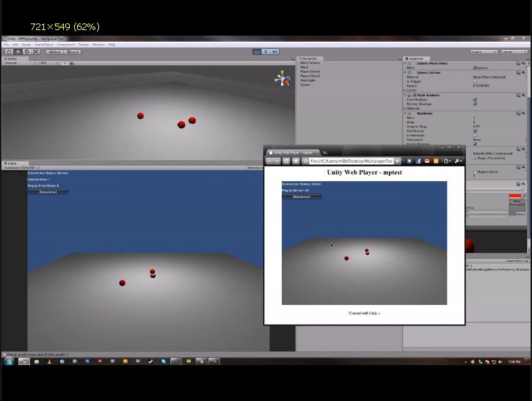This screenshot has width=532, height=401.
Task: Select the Move tool in Unity toolbar
Action: (18, 52)
